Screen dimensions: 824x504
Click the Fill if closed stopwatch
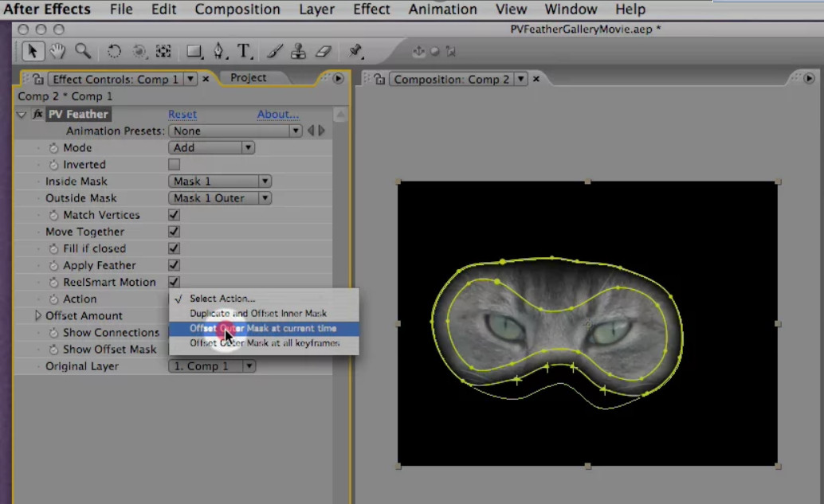(x=53, y=249)
